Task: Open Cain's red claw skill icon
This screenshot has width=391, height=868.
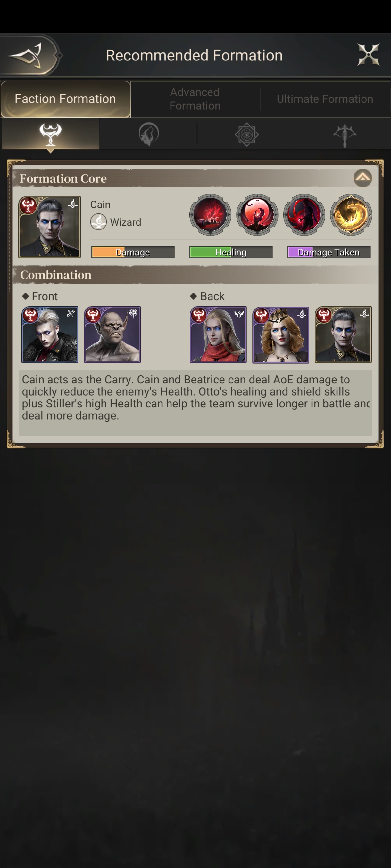Action: point(210,215)
